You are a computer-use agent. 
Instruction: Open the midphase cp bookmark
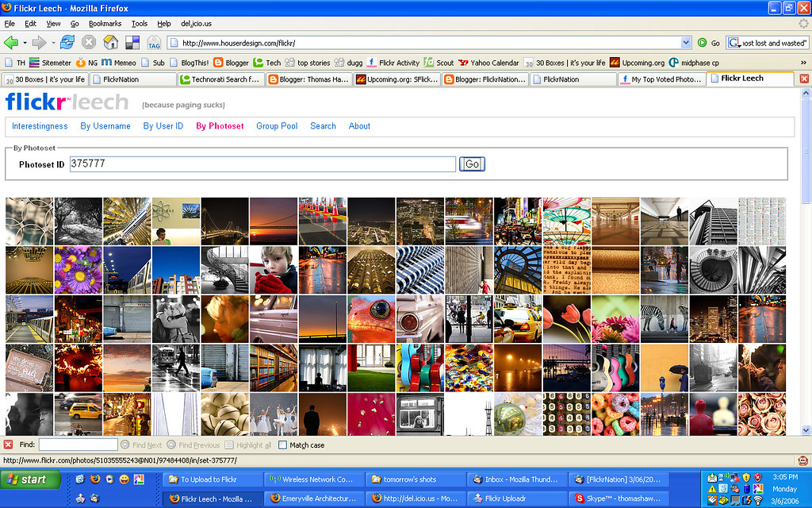click(694, 63)
